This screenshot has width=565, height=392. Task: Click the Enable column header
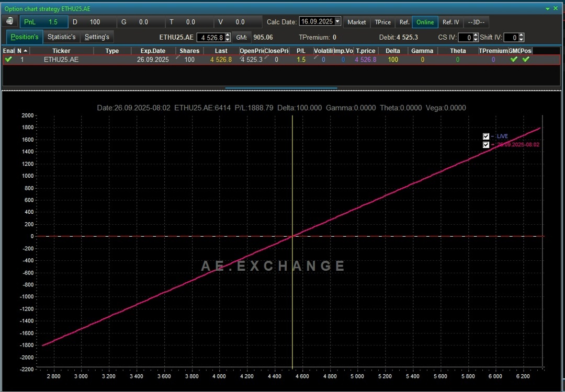9,51
